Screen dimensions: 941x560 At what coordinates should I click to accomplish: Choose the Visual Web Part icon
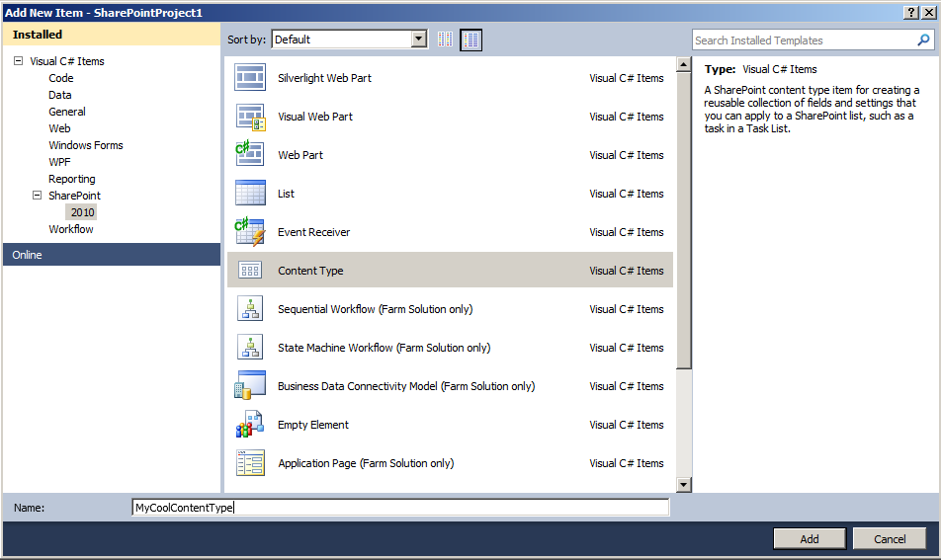tap(250, 117)
